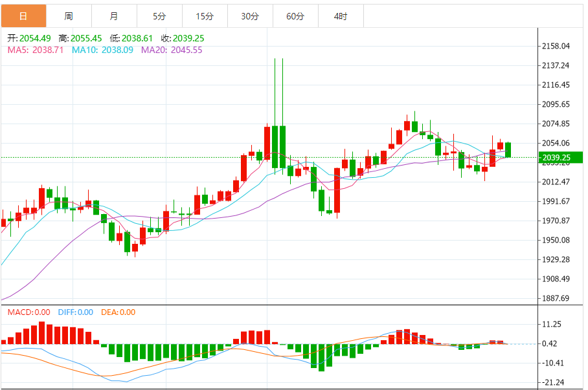Click the 1887.69 price axis label

click(556, 298)
